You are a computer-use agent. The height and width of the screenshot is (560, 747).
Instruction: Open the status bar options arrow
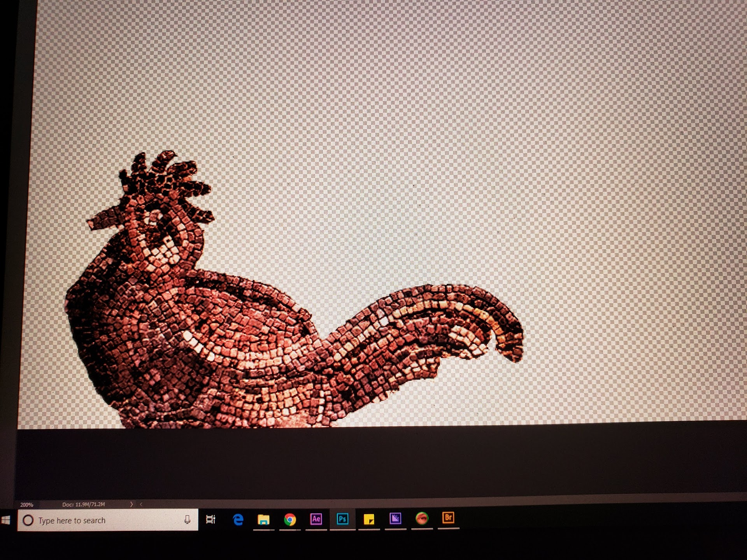tap(132, 504)
